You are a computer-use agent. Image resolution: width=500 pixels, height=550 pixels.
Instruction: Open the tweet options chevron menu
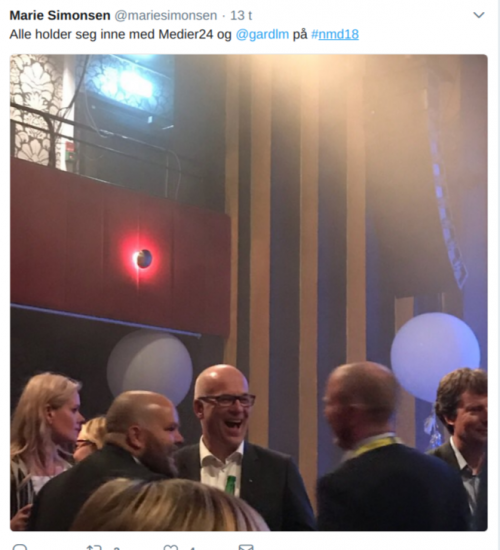479,15
